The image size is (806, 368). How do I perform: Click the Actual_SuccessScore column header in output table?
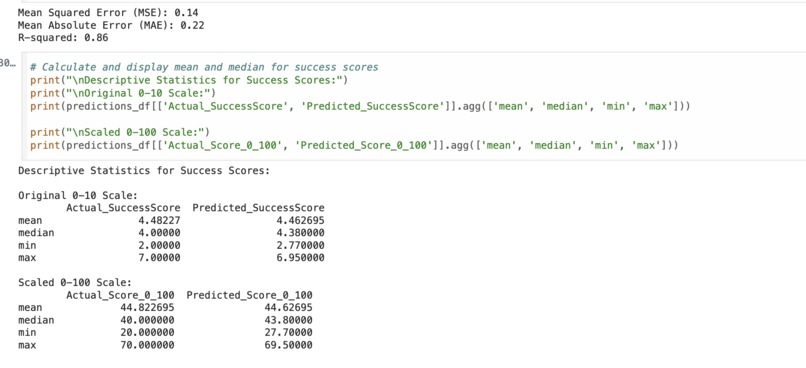click(123, 208)
